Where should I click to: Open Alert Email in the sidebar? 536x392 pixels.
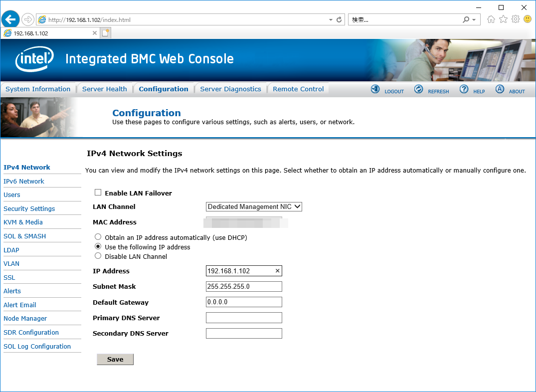point(20,305)
